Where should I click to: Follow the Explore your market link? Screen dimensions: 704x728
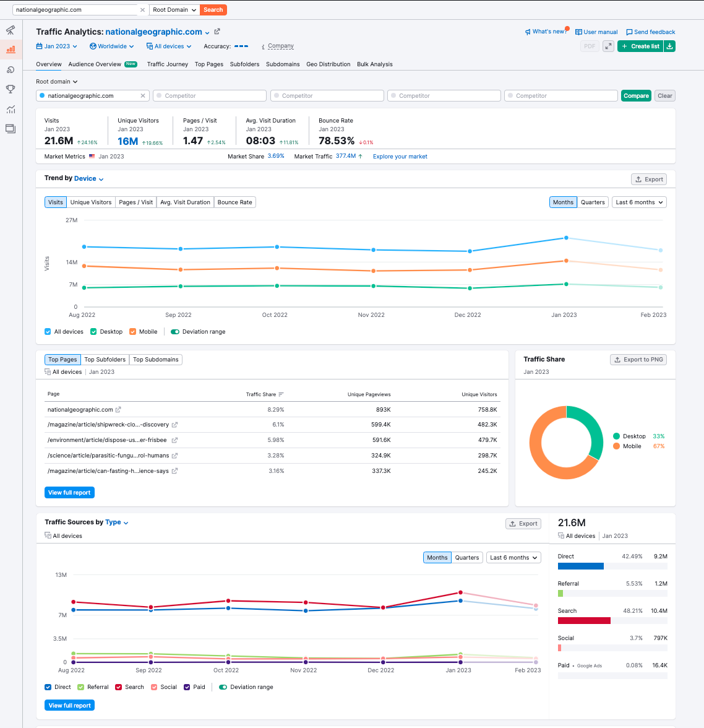pyautogui.click(x=400, y=157)
